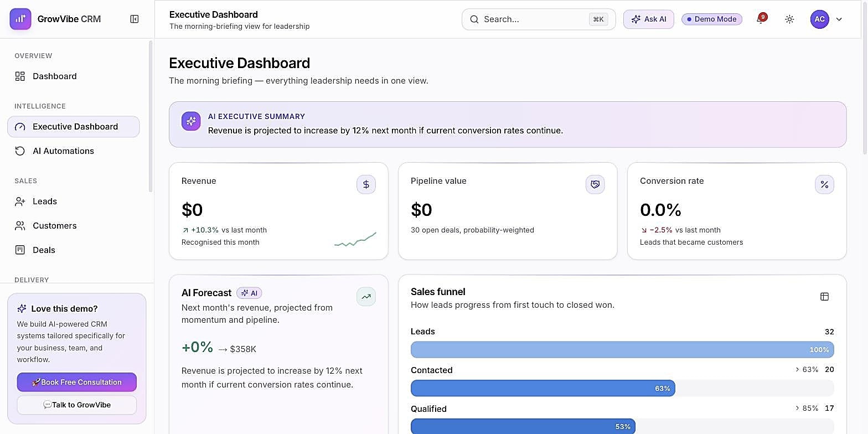Click the AI badge beside AI Forecast
Screen dimensions: 868x434
coord(249,293)
